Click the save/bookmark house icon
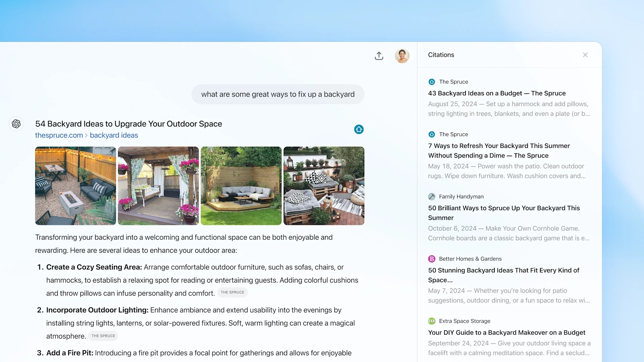The image size is (644, 362). click(359, 129)
